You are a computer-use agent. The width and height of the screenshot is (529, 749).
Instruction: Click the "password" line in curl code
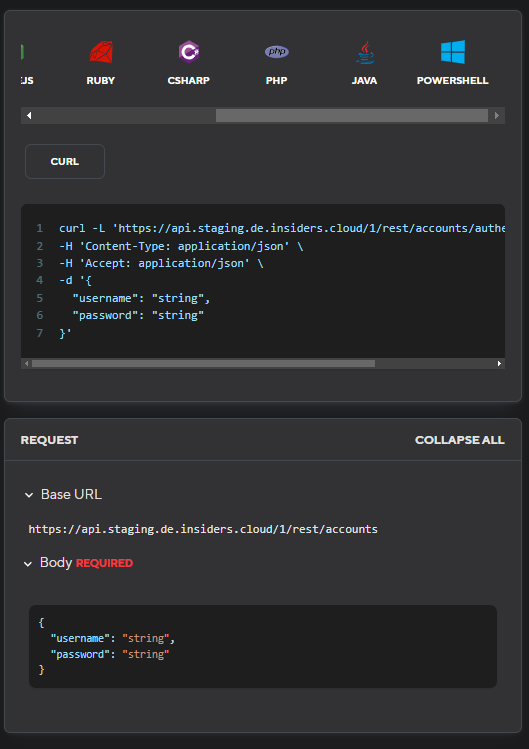pyautogui.click(x=138, y=315)
